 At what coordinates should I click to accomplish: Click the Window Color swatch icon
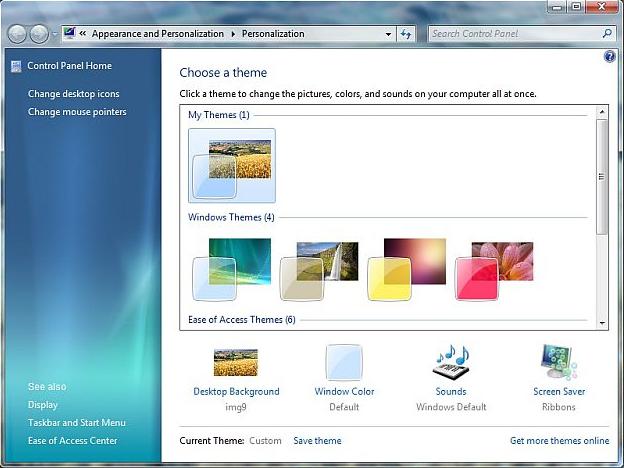coord(344,363)
